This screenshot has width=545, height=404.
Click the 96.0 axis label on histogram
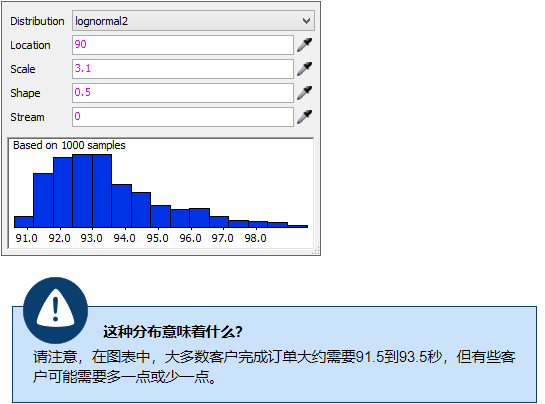click(x=190, y=239)
